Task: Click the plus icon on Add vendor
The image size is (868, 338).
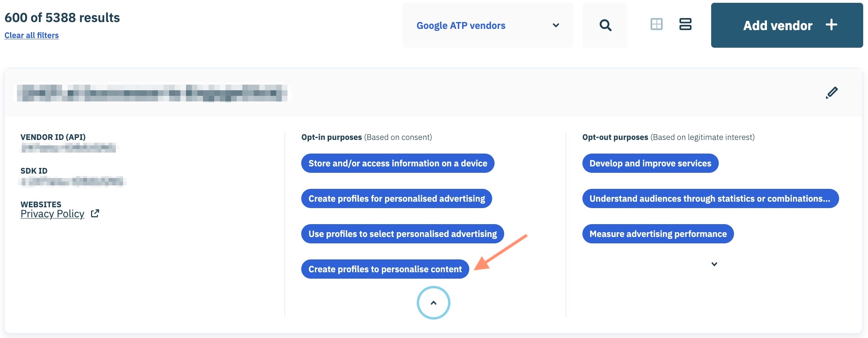Action: [x=831, y=25]
